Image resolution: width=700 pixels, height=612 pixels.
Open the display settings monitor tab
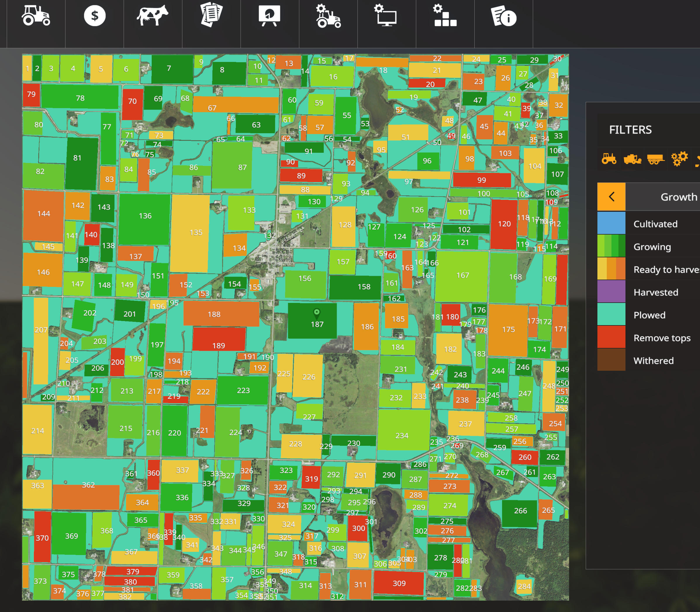tap(386, 16)
